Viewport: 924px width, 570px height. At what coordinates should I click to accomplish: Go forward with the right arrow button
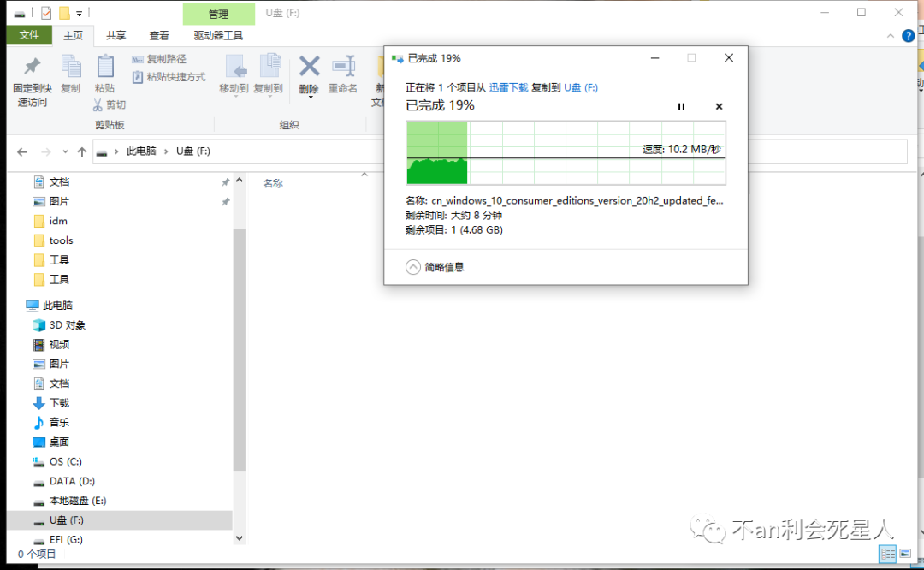(x=46, y=152)
